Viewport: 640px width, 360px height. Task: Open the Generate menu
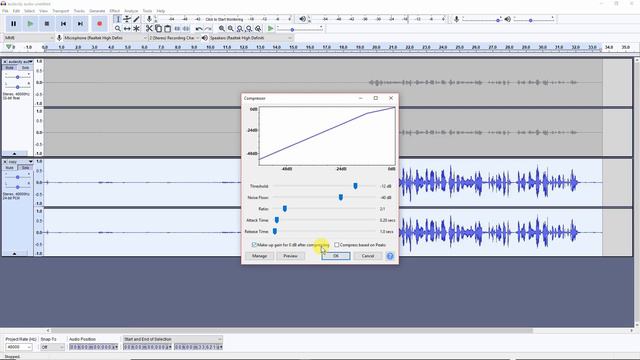(x=97, y=11)
